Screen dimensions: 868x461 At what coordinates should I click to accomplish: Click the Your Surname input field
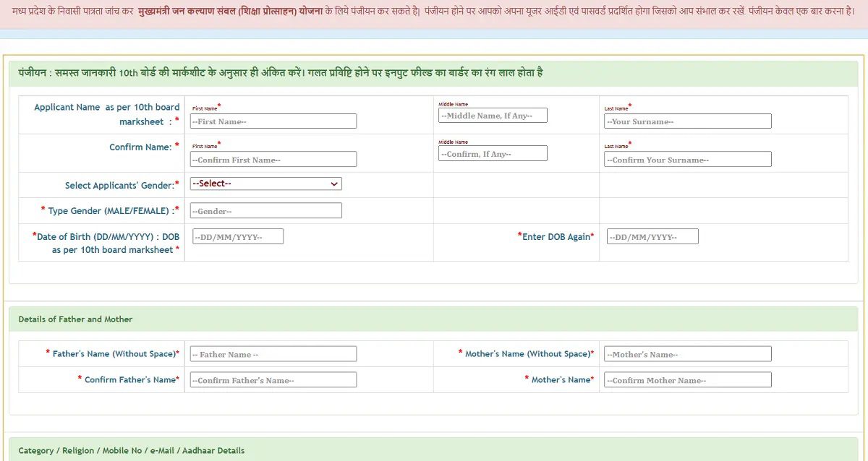click(x=687, y=121)
